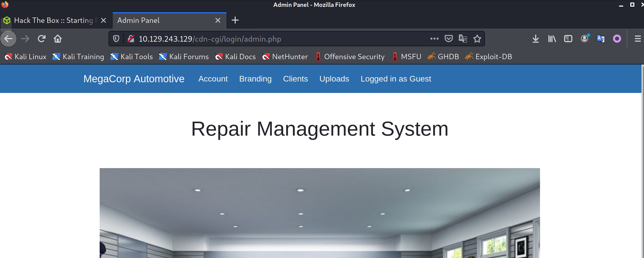
Task: Open the purple circle extension
Action: click(617, 39)
